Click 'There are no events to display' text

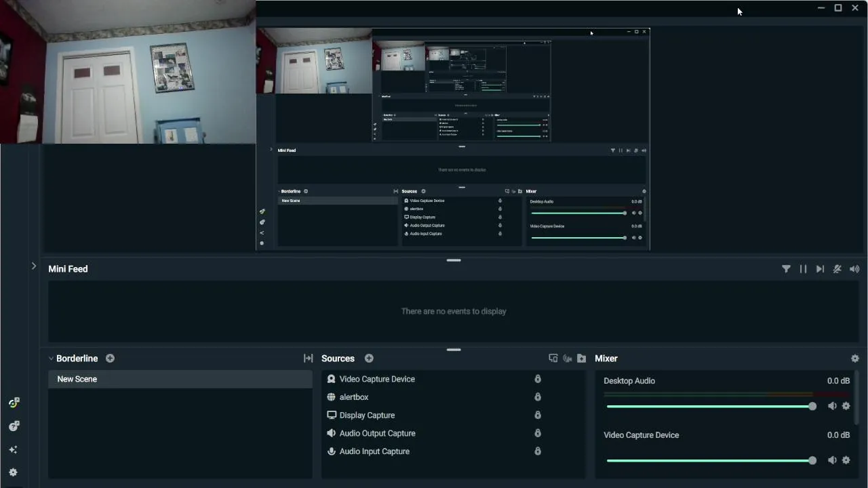click(454, 311)
